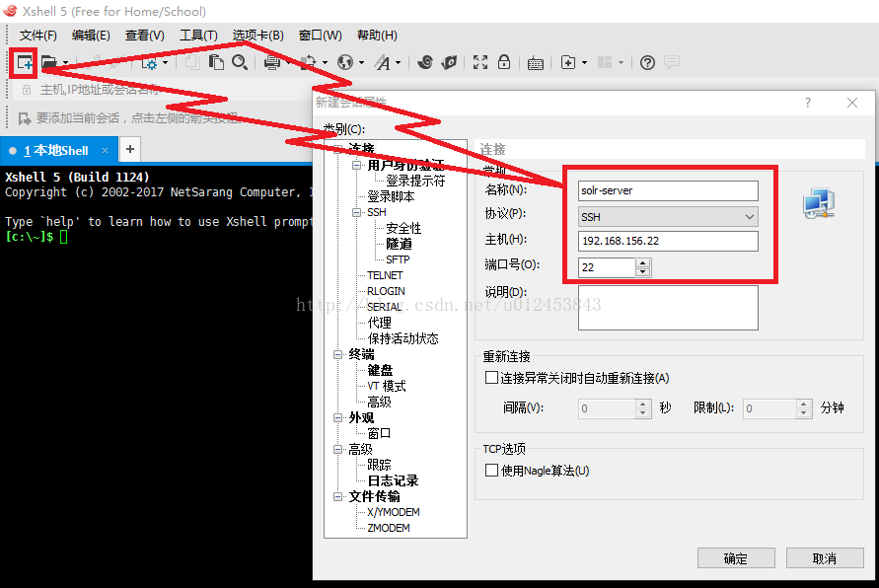Collapse the SSH tree node expander
The height and width of the screenshot is (588, 879).
point(356,212)
